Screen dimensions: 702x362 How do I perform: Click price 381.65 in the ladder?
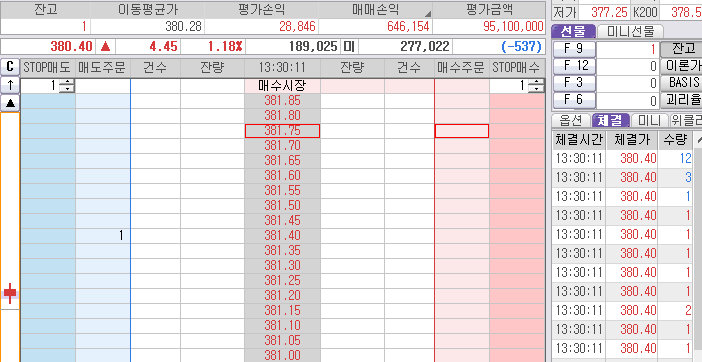(282, 161)
